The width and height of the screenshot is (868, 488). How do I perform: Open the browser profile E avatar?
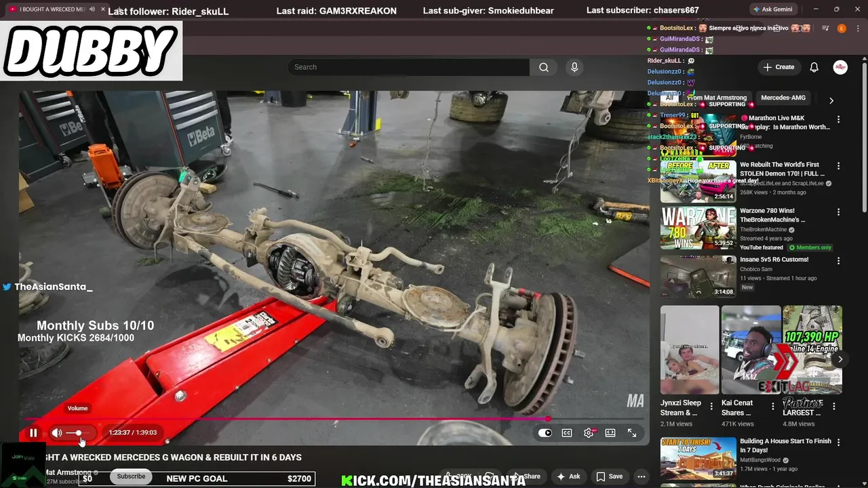tap(842, 28)
